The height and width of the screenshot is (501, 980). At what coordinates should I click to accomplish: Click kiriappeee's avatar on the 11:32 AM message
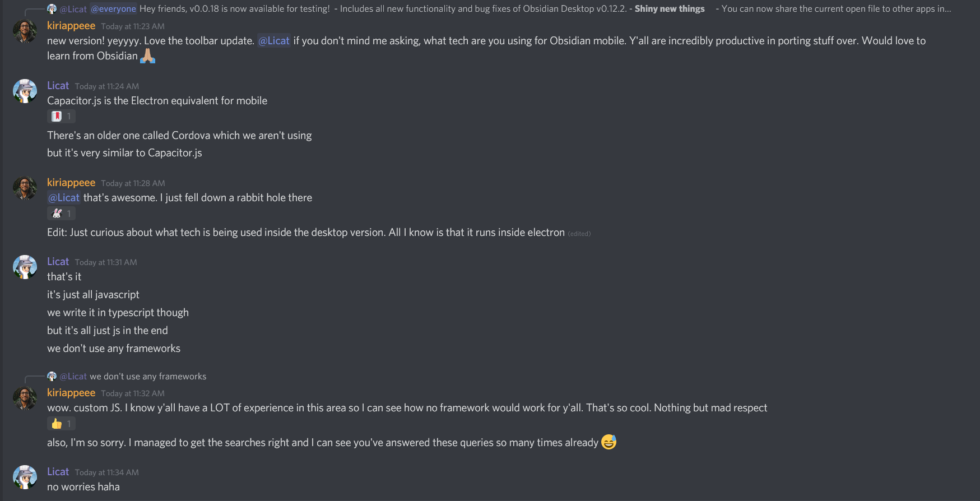(25, 398)
